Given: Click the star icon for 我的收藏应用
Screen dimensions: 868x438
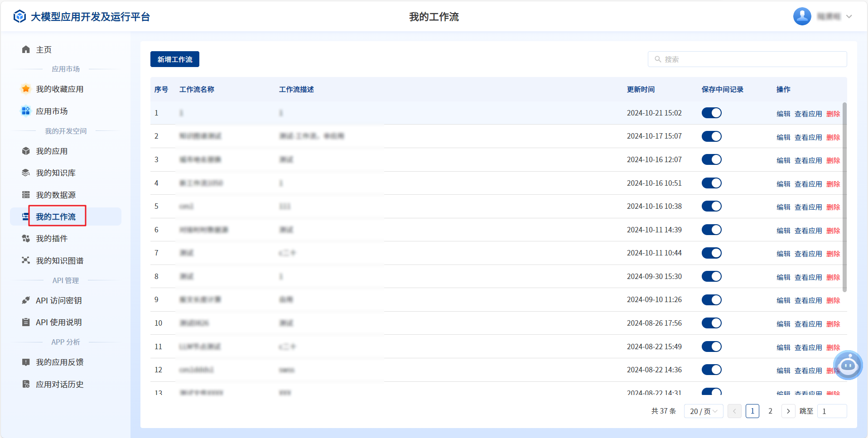Looking at the screenshot, I should 26,89.
